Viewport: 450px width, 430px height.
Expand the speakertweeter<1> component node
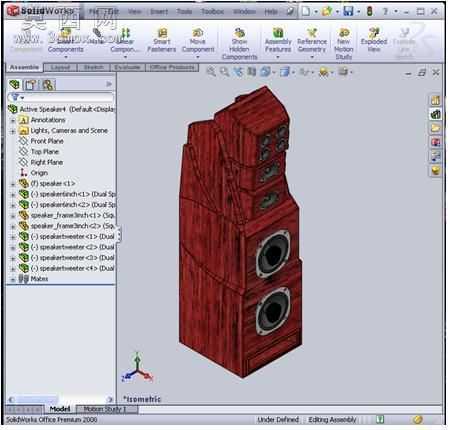coord(13,237)
